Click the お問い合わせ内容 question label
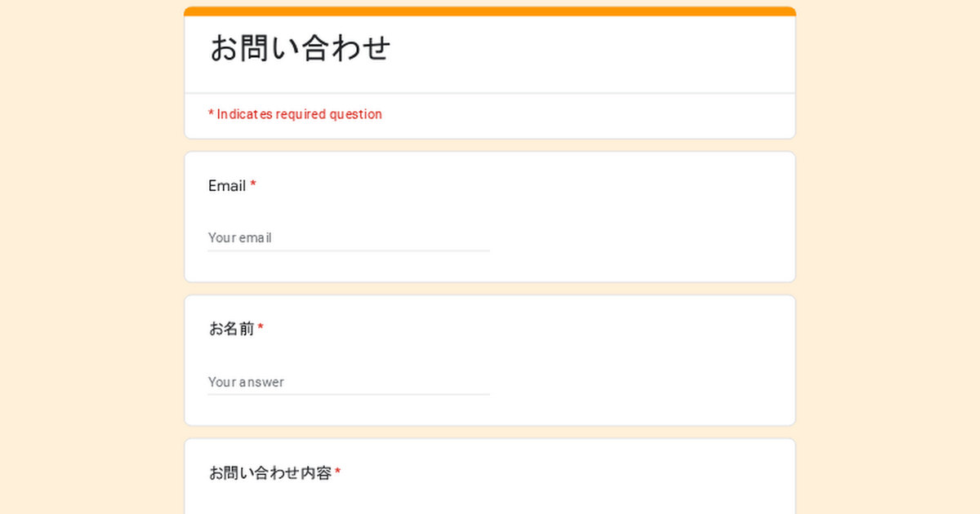 269,473
